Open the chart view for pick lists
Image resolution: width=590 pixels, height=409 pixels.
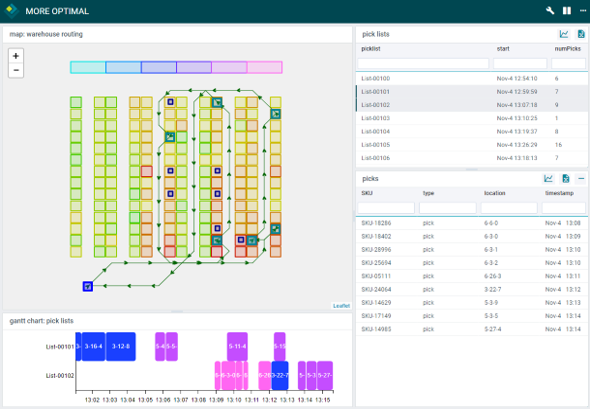pyautogui.click(x=564, y=34)
